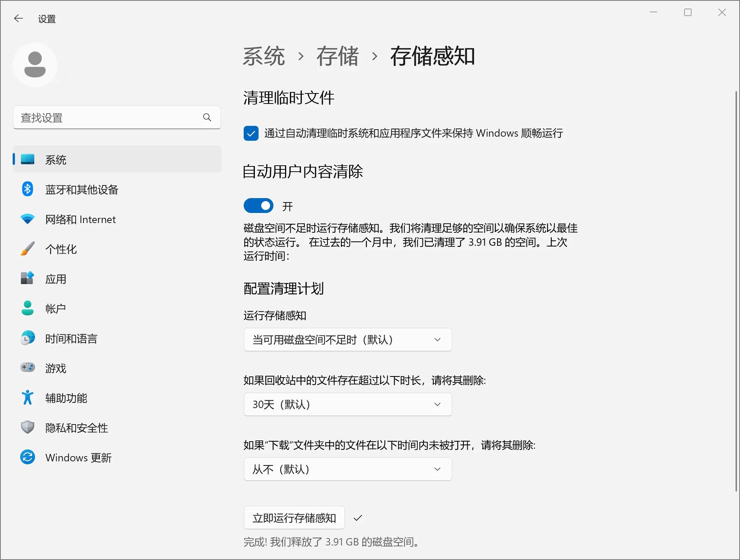Open 时间和语言 settings
This screenshot has height=560, width=740.
(117, 338)
